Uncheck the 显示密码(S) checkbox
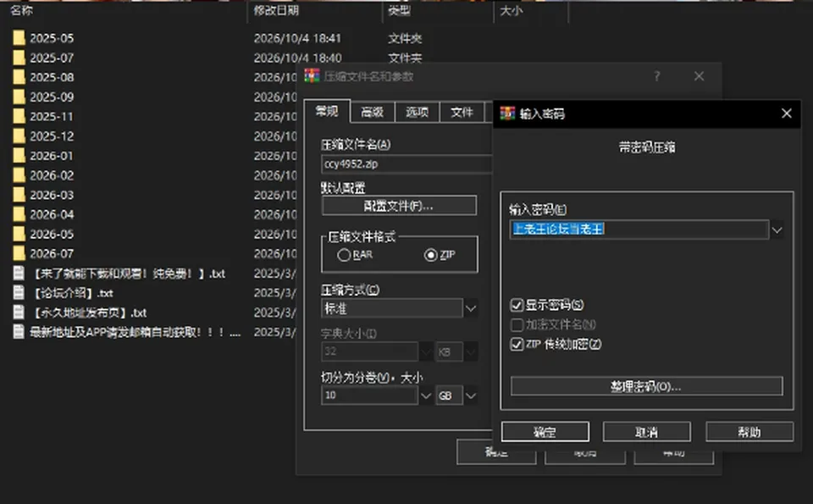The image size is (813, 504). [x=517, y=305]
